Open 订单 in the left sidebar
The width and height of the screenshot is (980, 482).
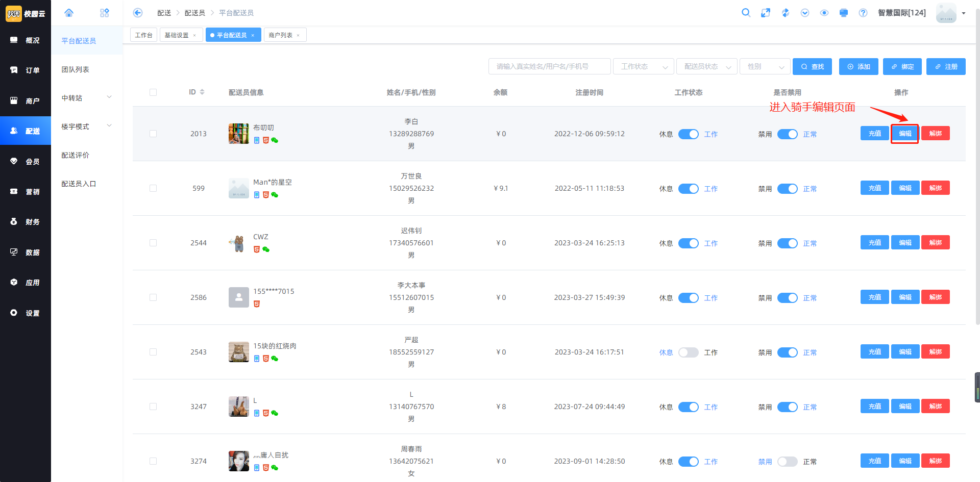point(26,70)
